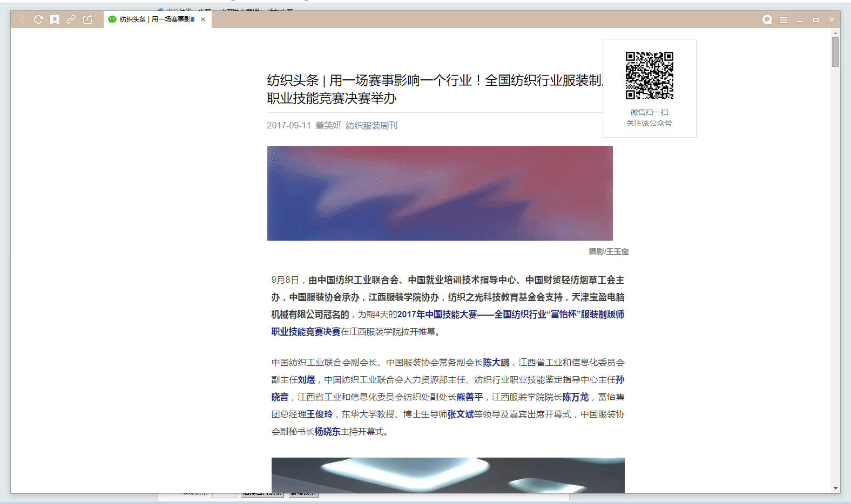851x504 pixels.
Task: Minimize the browser window
Action: tap(800, 20)
